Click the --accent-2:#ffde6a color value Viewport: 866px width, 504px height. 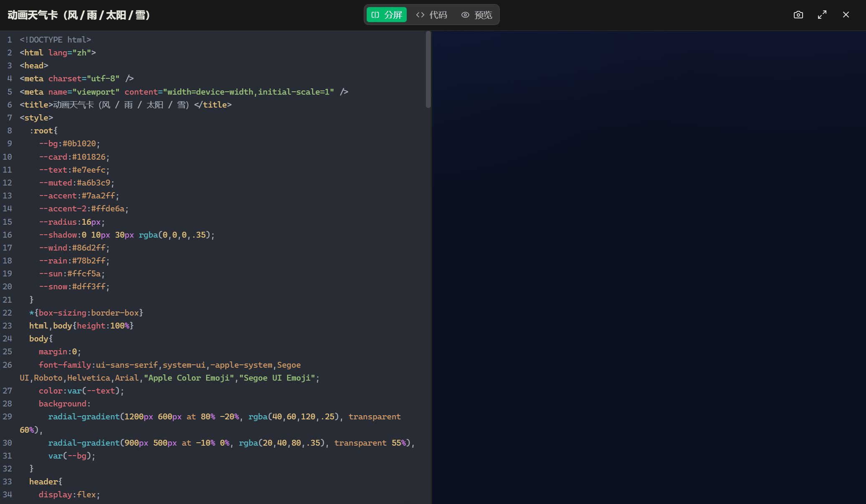coord(107,208)
